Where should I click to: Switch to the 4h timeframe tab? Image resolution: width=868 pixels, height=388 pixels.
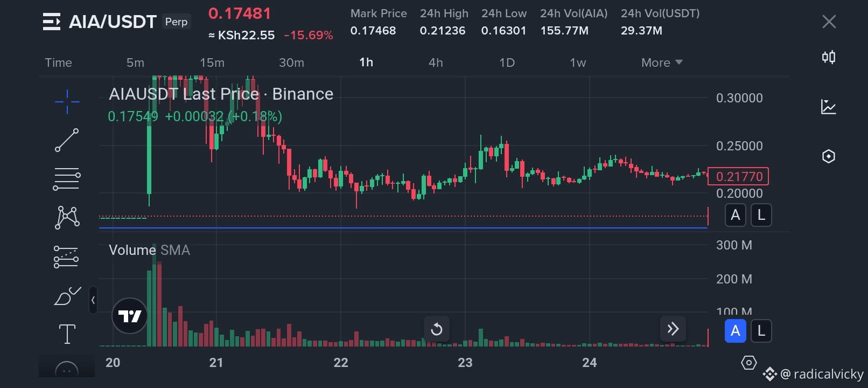click(435, 62)
